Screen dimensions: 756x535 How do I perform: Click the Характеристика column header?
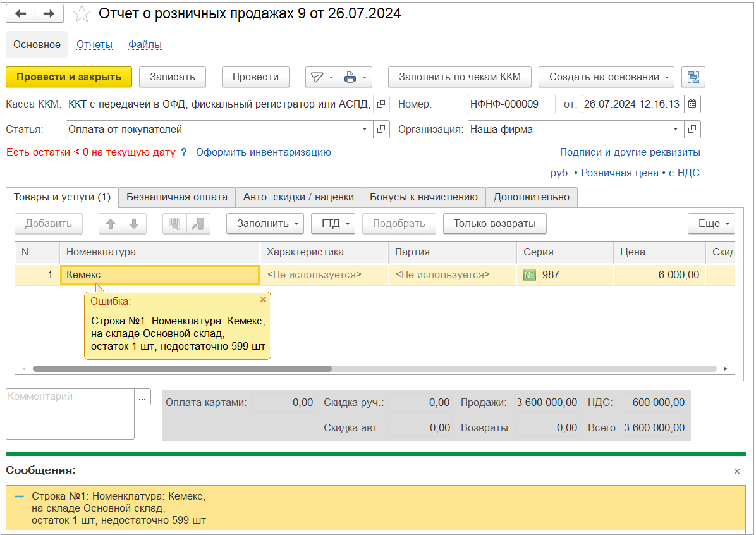pos(324,252)
